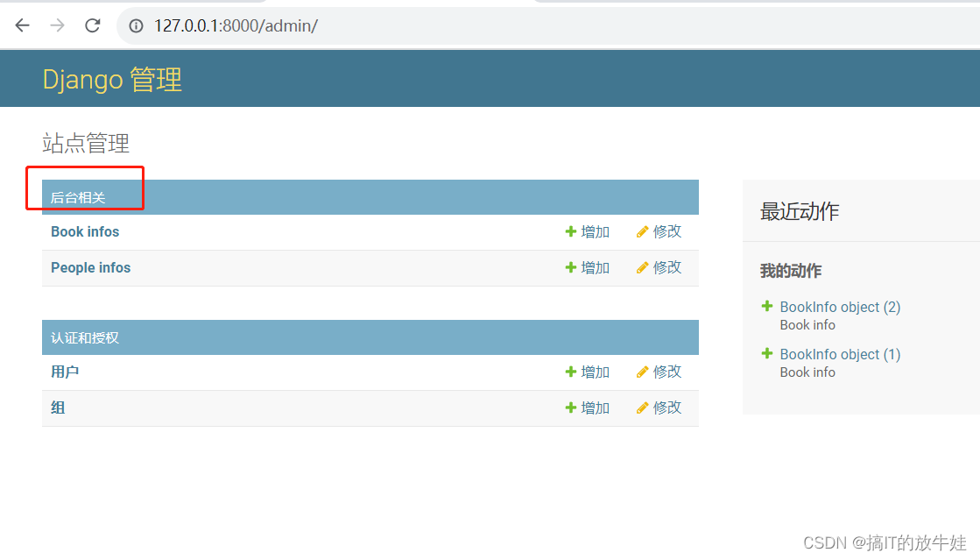This screenshot has width=980, height=560.
Task: View site information icon in address bar
Action: pyautogui.click(x=137, y=25)
